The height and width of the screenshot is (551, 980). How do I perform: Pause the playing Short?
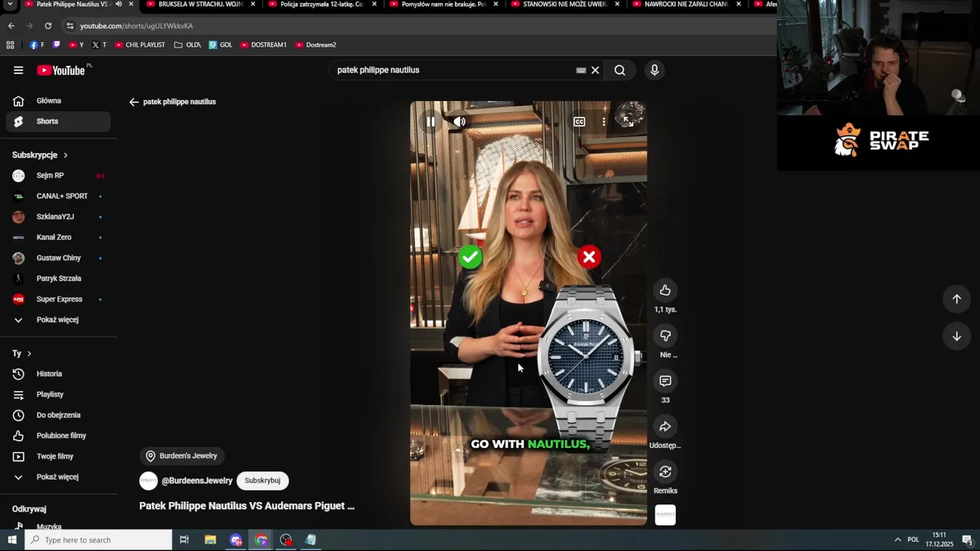point(431,122)
